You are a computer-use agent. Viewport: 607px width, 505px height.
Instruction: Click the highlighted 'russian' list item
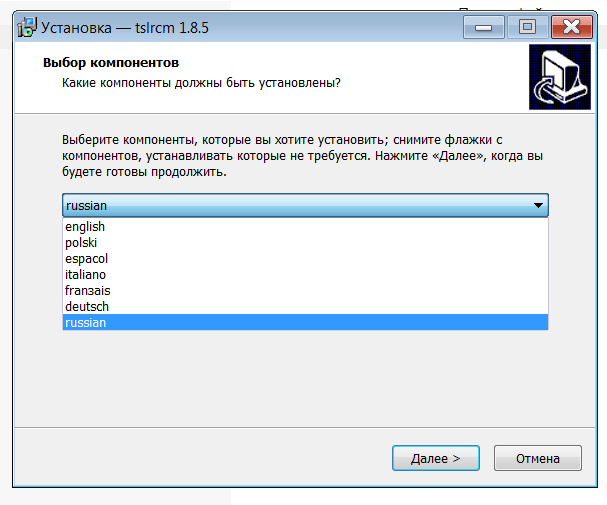point(86,323)
